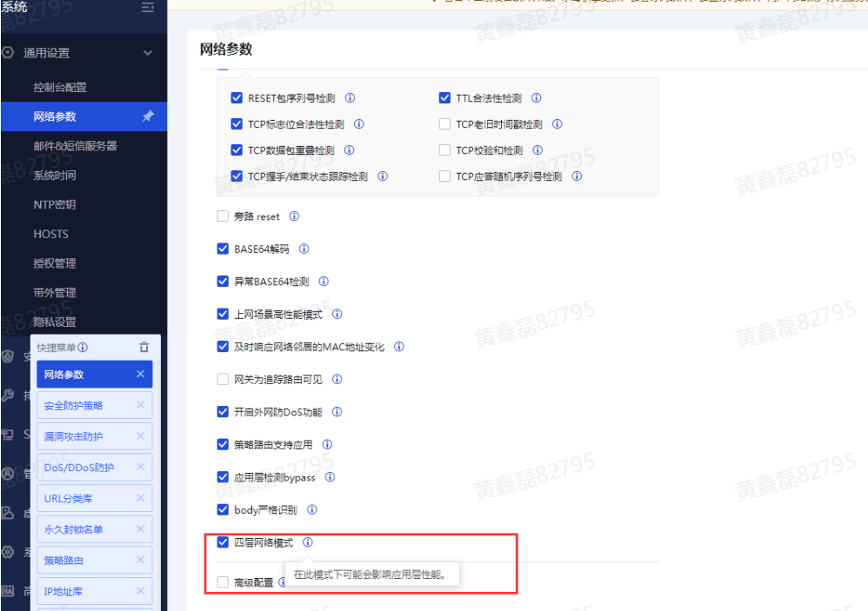Toggle the sidebar hamburger menu icon
The height and width of the screenshot is (611, 868).
coord(147,7)
